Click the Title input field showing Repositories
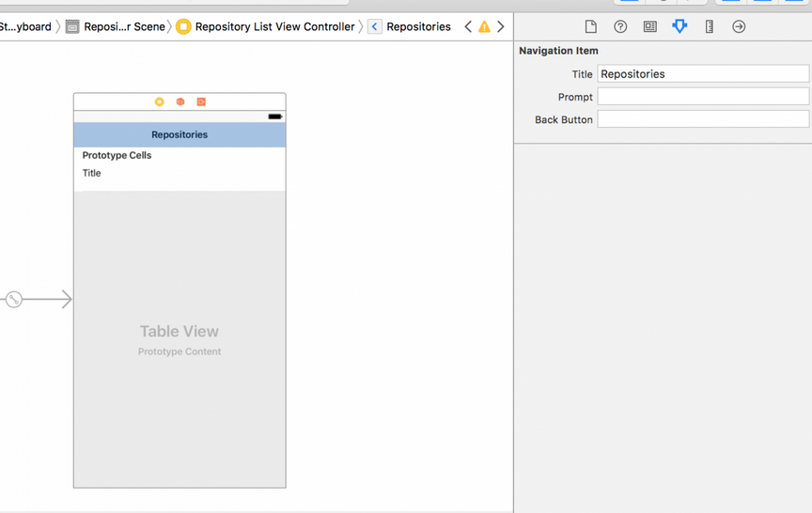The image size is (812, 513). (x=702, y=73)
